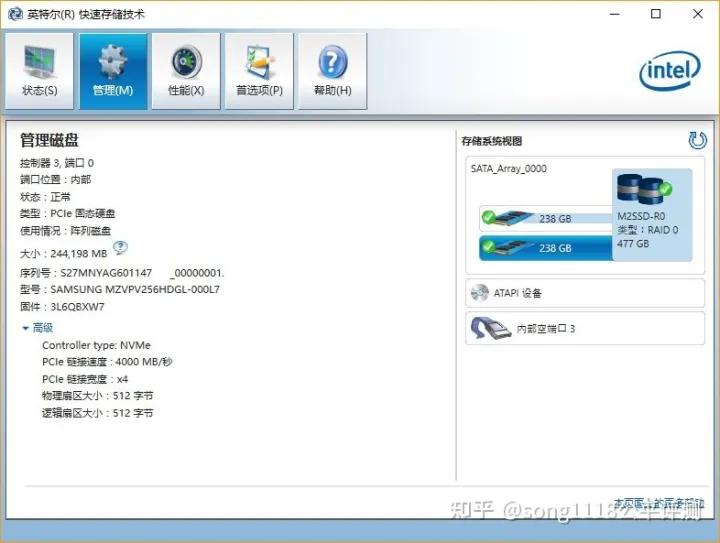Click 控制器 3, 端口 0 text

click(57, 163)
